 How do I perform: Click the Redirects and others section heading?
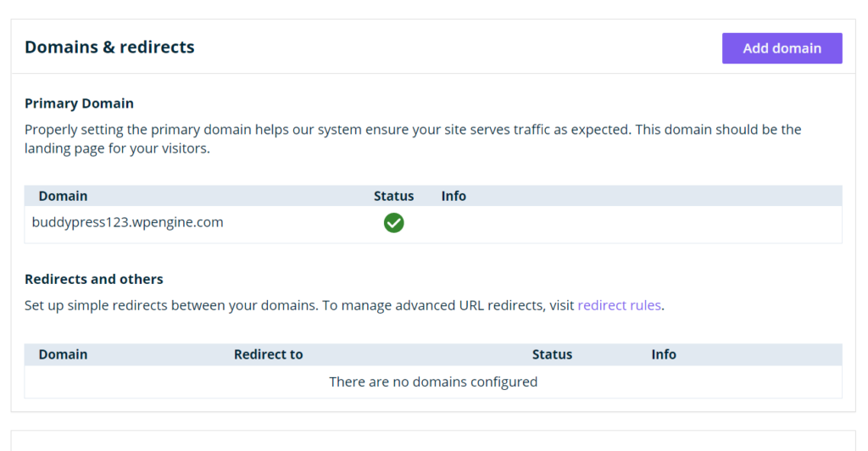pos(94,279)
